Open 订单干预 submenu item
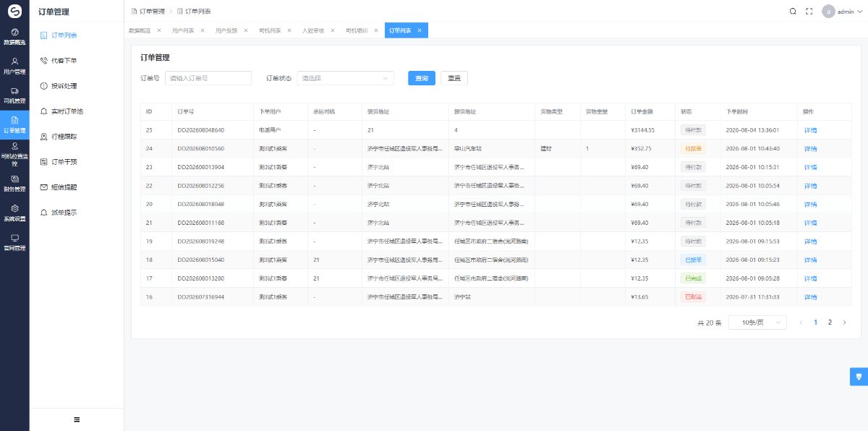The height and width of the screenshot is (431, 868). point(77,162)
